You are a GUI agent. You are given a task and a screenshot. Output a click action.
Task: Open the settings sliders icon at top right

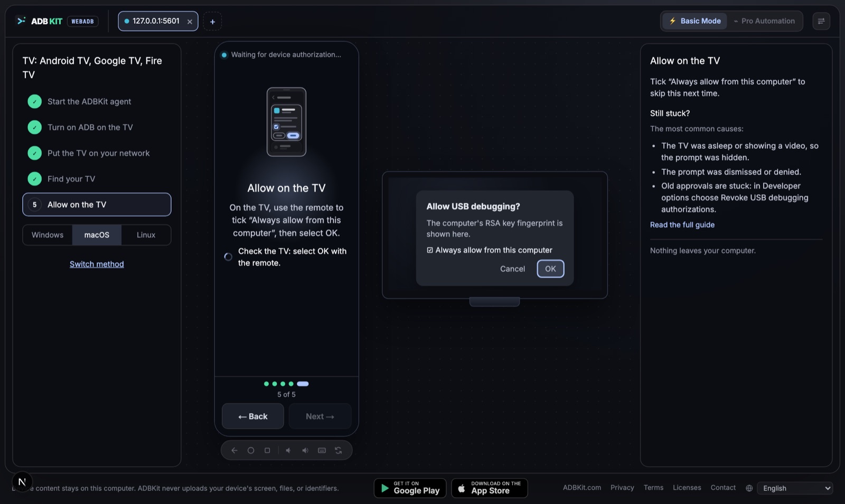click(x=821, y=21)
